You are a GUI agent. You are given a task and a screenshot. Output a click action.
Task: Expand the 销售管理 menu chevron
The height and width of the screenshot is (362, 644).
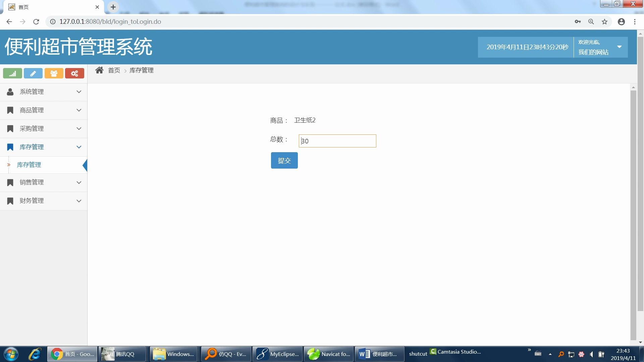click(x=79, y=182)
